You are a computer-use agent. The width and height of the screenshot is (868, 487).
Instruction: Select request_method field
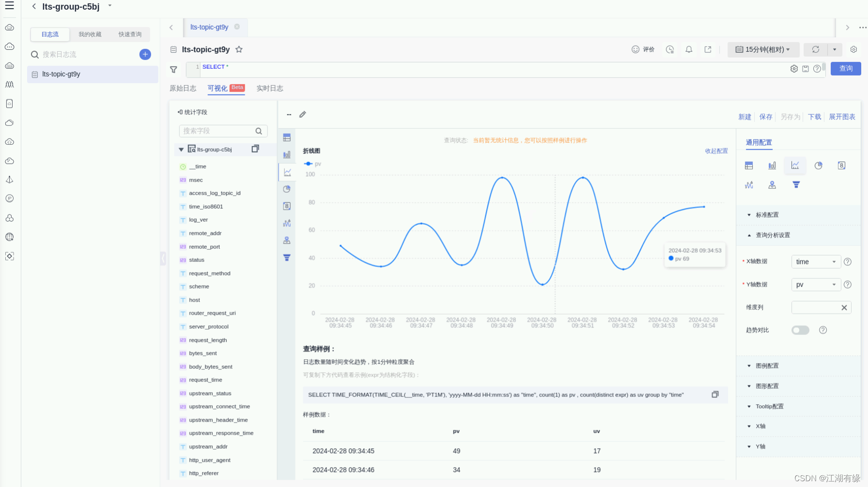[x=209, y=274]
